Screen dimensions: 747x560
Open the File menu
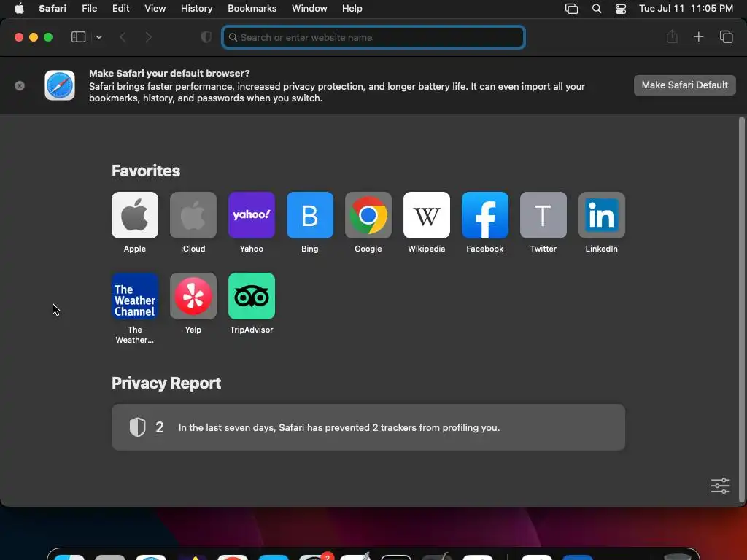[89, 9]
